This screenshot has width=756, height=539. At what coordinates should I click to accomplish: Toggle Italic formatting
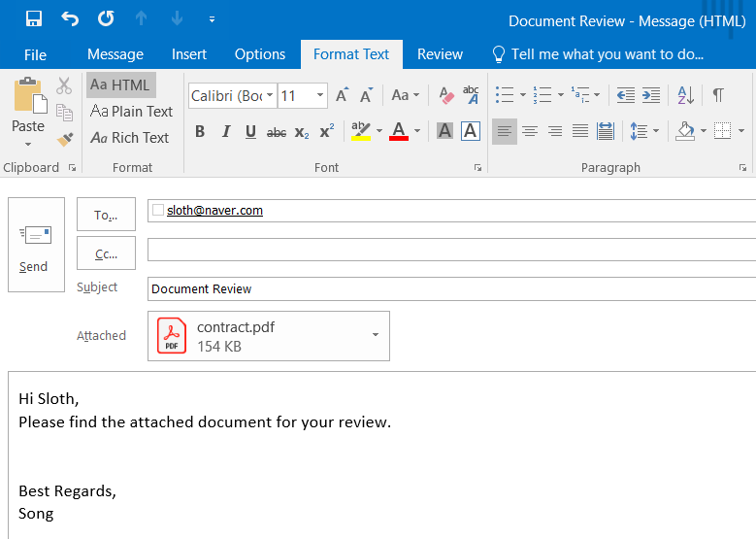(225, 131)
